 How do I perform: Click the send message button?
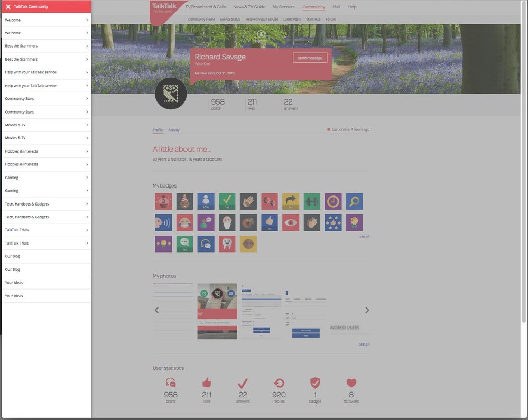310,58
